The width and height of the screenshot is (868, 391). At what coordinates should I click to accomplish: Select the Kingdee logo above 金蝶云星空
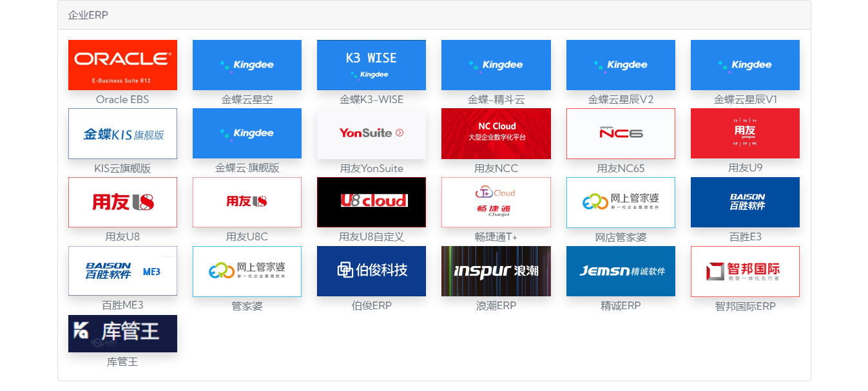pyautogui.click(x=247, y=65)
